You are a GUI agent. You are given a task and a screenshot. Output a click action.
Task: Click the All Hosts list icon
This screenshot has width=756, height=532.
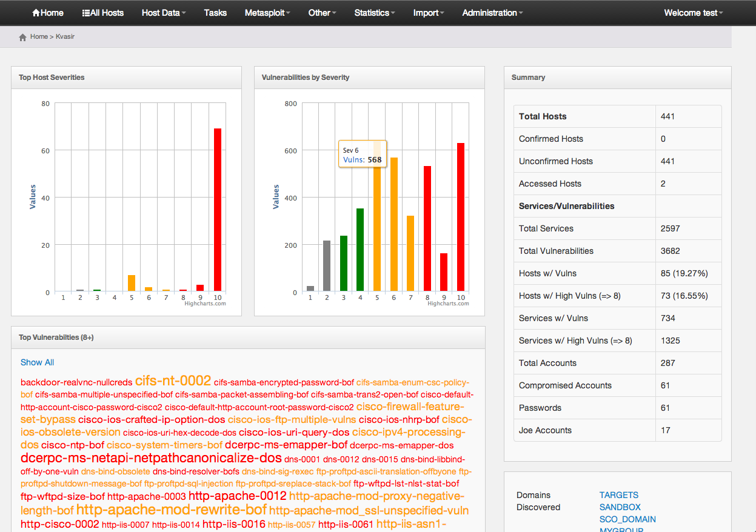85,13
